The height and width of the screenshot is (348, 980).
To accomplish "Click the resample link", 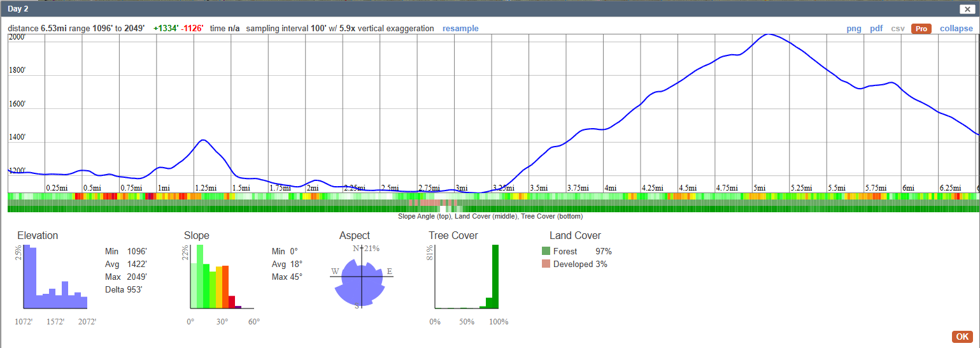I will (x=460, y=29).
